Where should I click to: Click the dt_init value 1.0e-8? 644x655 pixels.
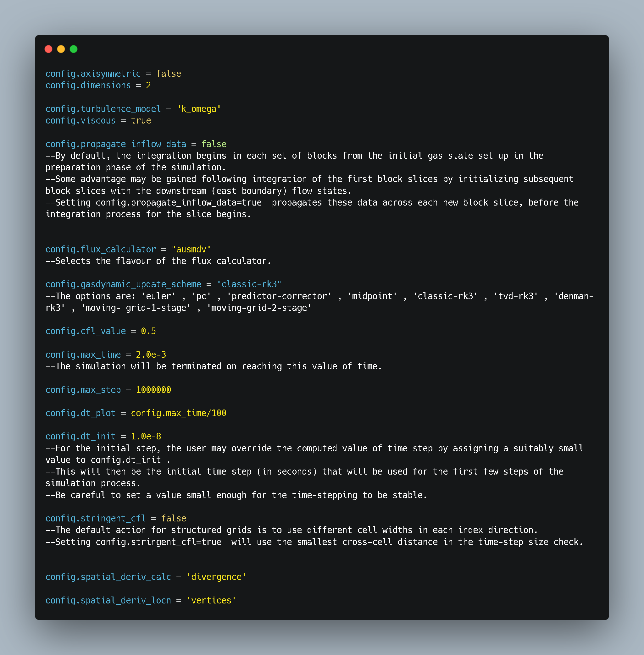[x=146, y=437]
